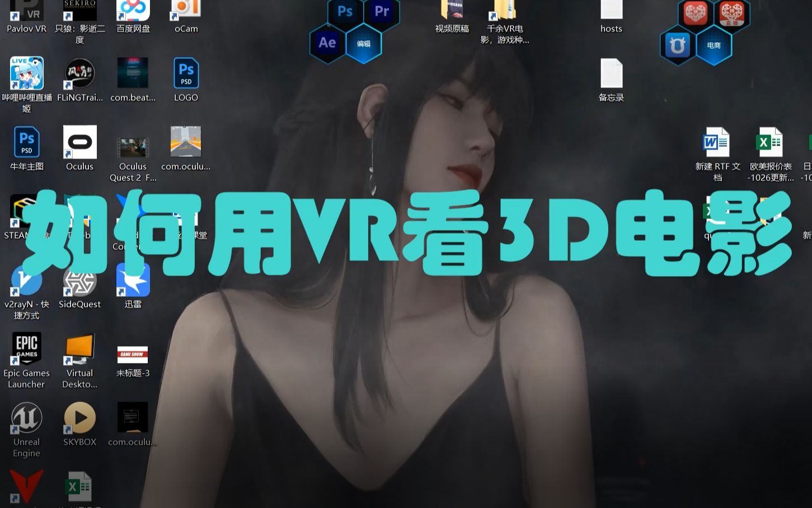Image resolution: width=812 pixels, height=508 pixels.
Task: Open the blue shield hexagon icon
Action: click(x=677, y=45)
